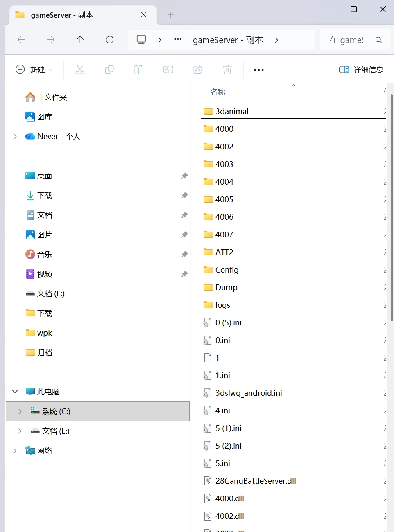
Task: Click the pin icon next to 音乐
Action: (185, 254)
